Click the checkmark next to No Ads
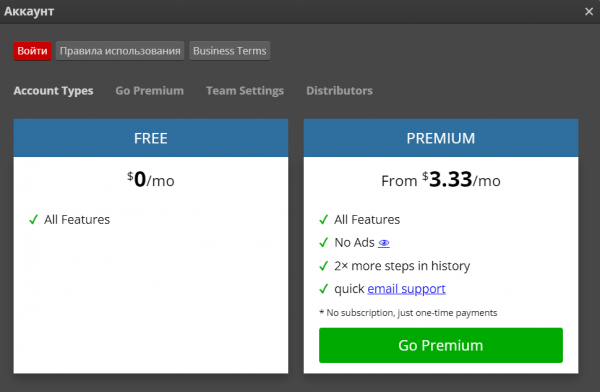600x392 pixels. [x=324, y=243]
